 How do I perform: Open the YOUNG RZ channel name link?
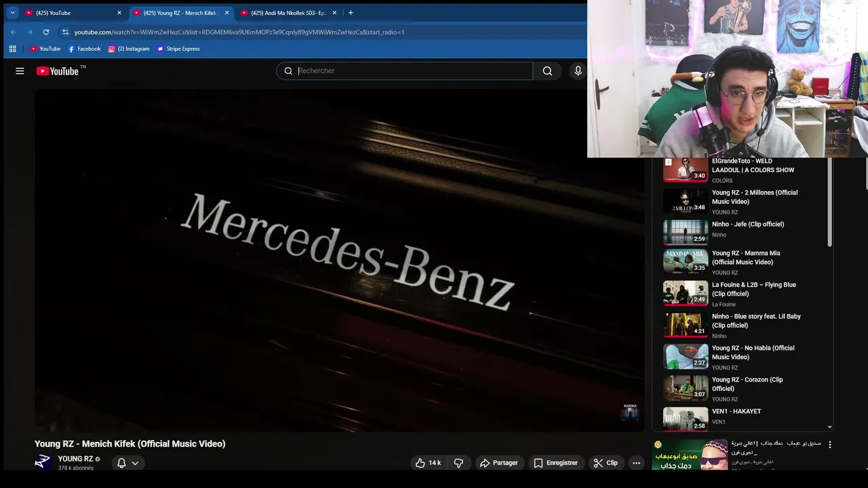pos(75,459)
